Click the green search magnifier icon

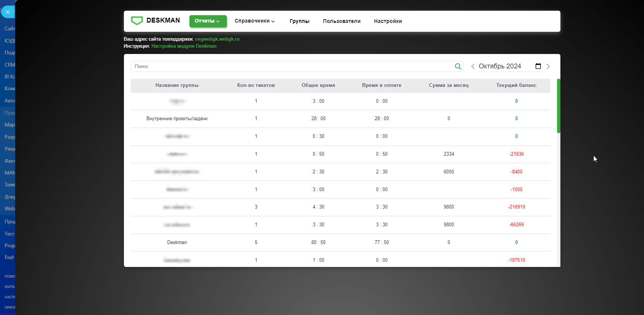pyautogui.click(x=458, y=67)
